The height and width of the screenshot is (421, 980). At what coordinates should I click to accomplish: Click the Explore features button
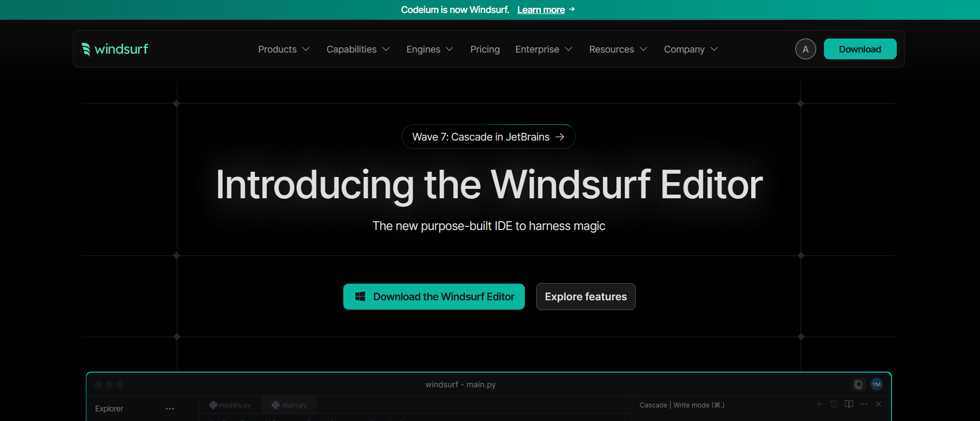coord(586,297)
